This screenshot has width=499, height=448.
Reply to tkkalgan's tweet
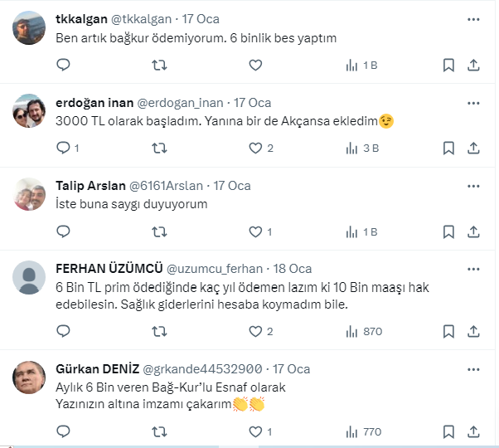click(x=63, y=65)
